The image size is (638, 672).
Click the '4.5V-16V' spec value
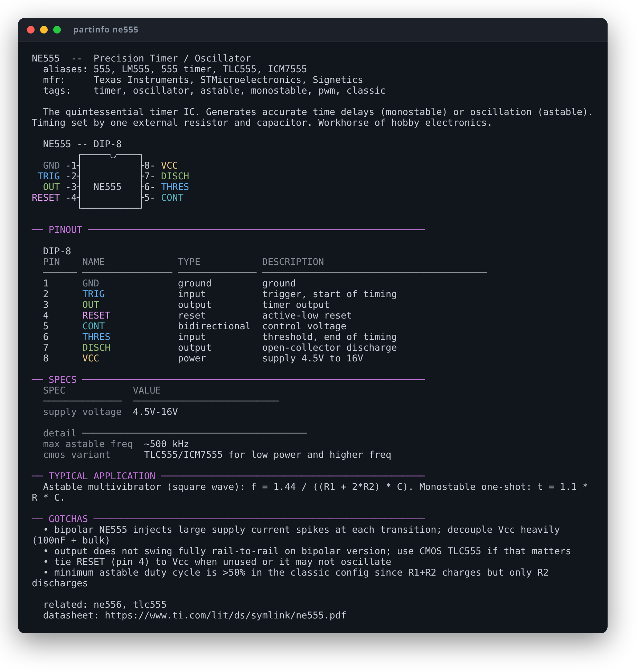(x=155, y=412)
